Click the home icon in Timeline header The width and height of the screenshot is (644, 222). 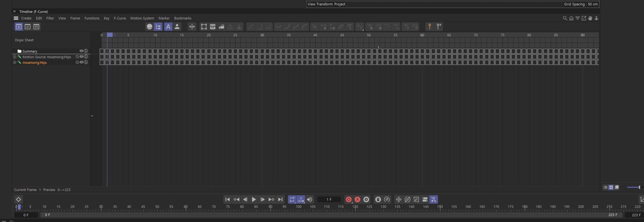[571, 18]
